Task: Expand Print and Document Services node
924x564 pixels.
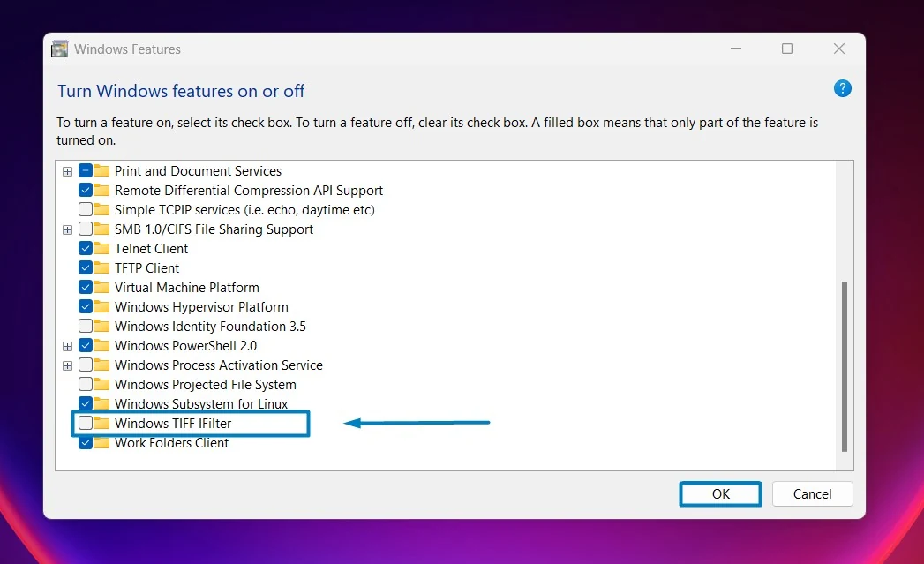Action: coord(67,171)
